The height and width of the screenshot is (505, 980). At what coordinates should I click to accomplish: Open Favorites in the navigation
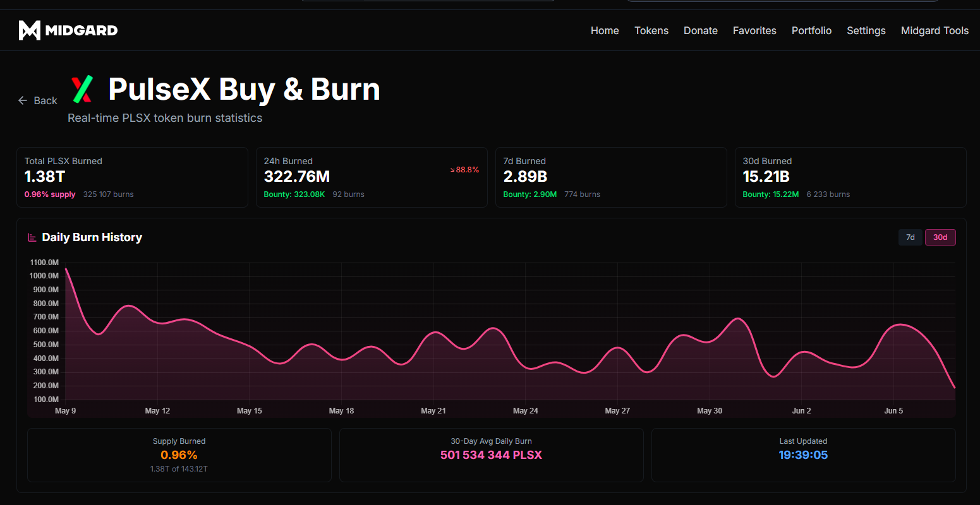click(754, 30)
